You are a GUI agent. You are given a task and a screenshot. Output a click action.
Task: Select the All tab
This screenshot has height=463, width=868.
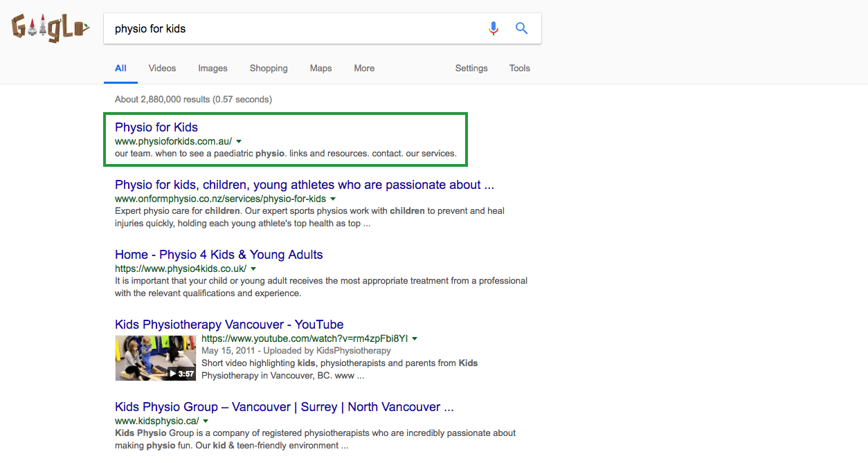point(120,69)
